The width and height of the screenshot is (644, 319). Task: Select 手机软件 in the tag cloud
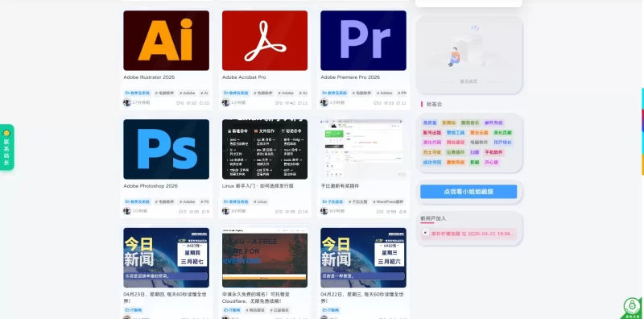[x=493, y=152]
